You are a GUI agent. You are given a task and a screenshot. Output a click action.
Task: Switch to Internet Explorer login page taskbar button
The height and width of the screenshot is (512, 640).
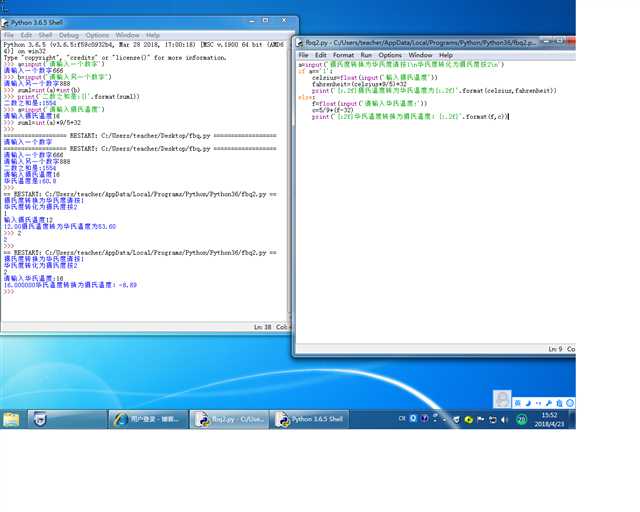pos(148,419)
